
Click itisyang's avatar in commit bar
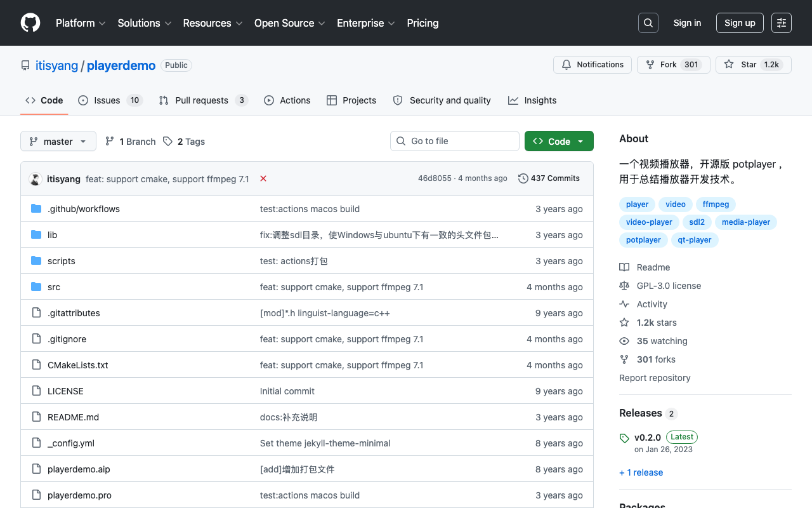36,179
